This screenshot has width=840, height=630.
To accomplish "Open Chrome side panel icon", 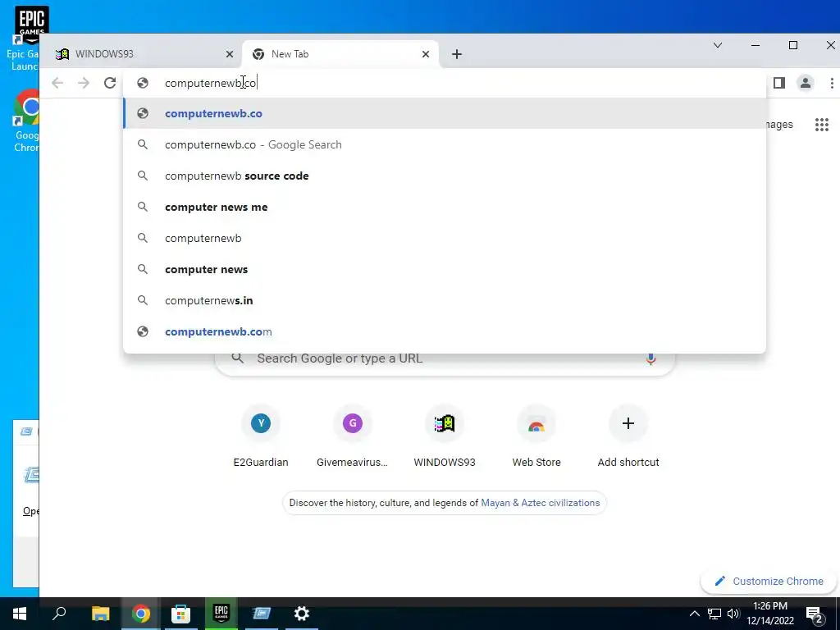I will (x=779, y=83).
